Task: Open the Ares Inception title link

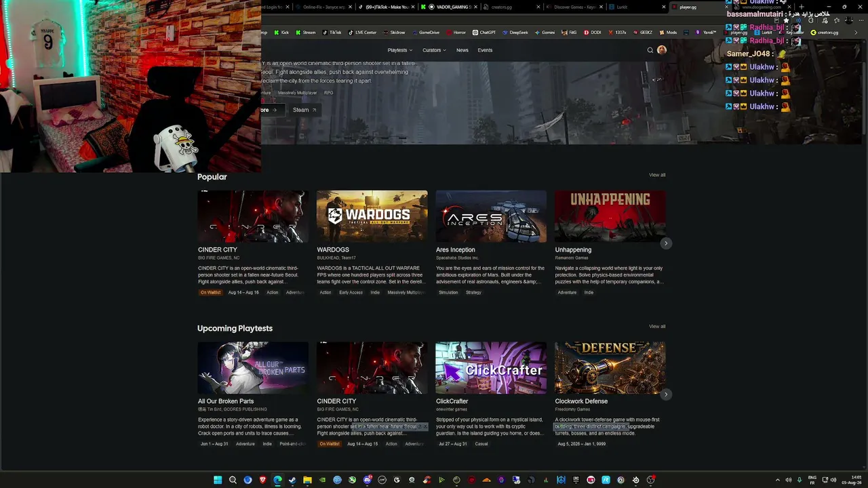Action: point(456,250)
